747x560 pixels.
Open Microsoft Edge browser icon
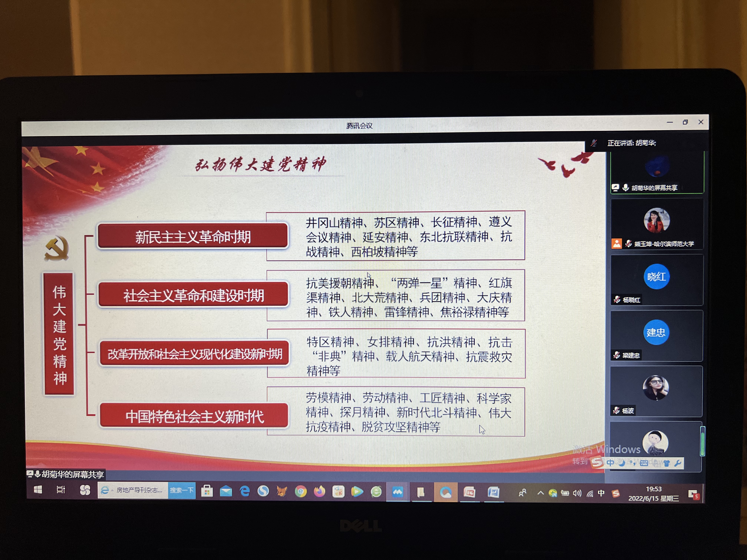[245, 491]
